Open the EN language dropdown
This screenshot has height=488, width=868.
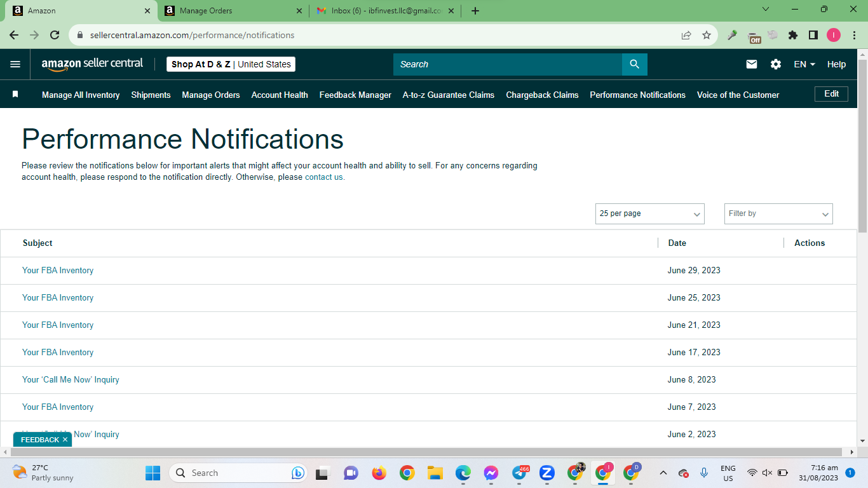click(x=804, y=64)
